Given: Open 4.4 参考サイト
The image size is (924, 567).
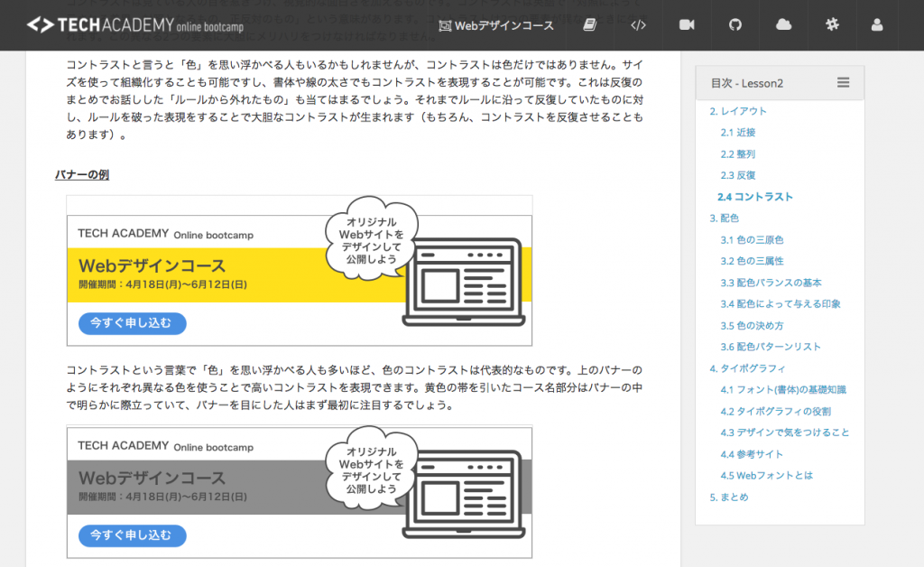Looking at the screenshot, I should click(752, 454).
